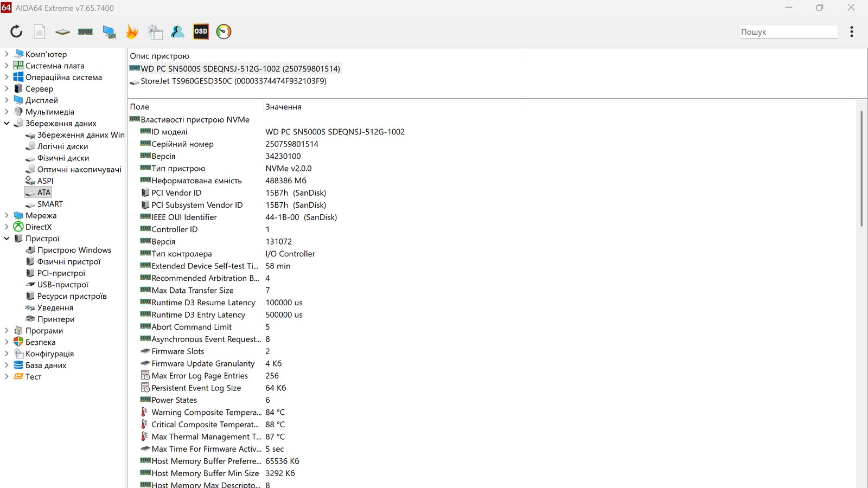The width and height of the screenshot is (868, 488).
Task: Expand the Операційна система tree node
Action: click(x=7, y=77)
